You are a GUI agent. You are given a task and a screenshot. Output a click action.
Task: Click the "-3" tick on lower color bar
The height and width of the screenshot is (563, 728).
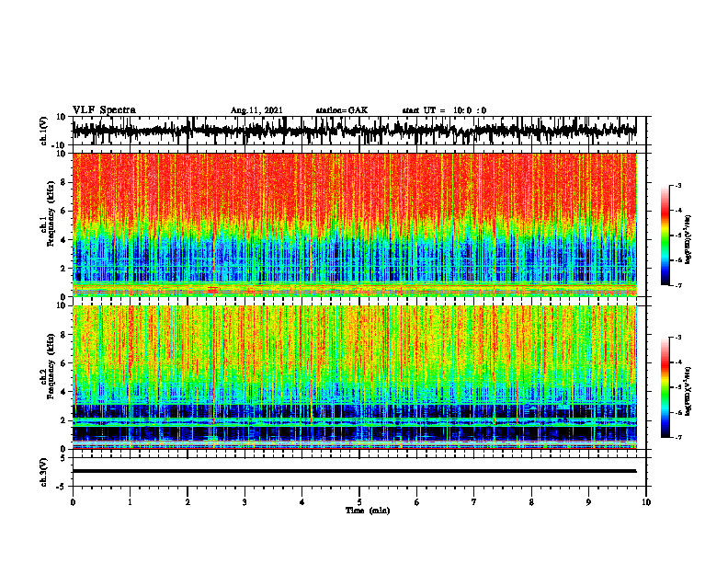tap(677, 338)
